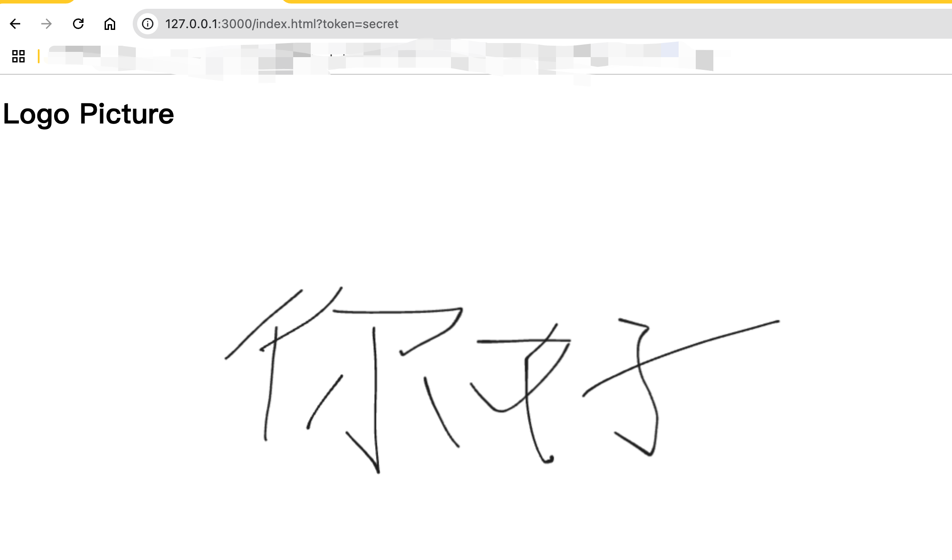
Task: Click the 127.0.0.1 host in the URL
Action: [x=191, y=24]
